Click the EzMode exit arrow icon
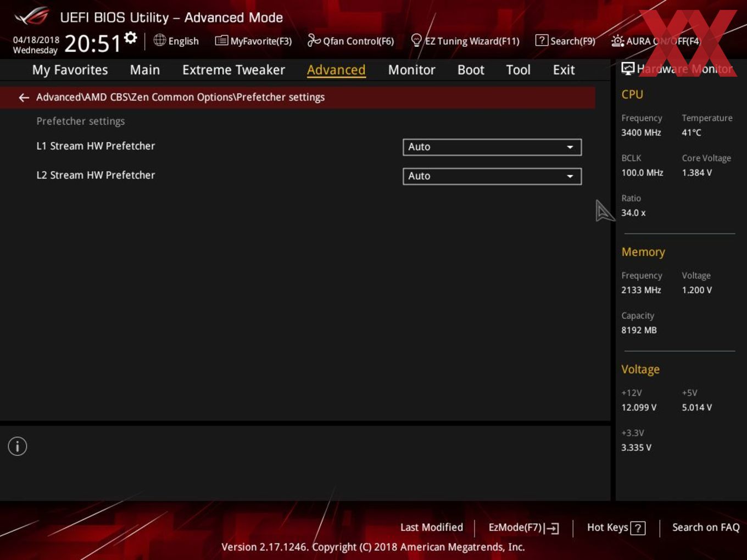This screenshot has width=747, height=560. (552, 528)
